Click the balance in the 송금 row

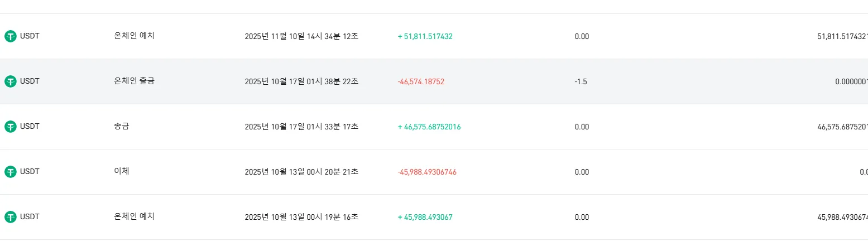point(842,127)
